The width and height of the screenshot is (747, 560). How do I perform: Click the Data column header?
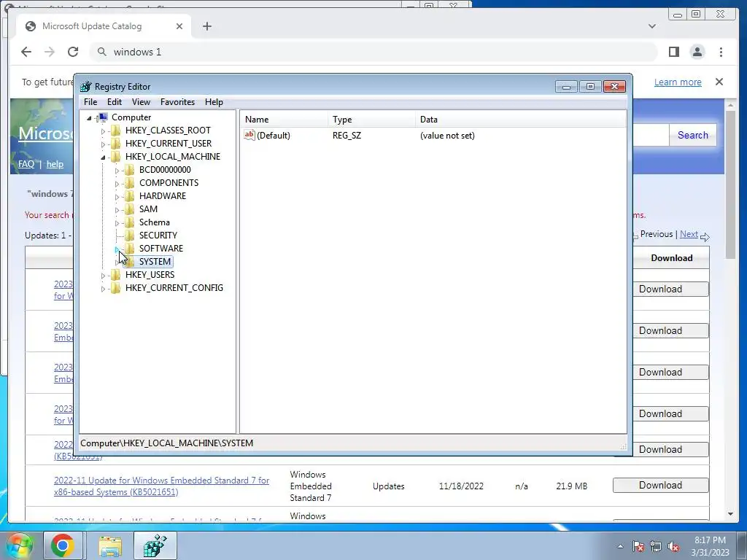[520, 120]
